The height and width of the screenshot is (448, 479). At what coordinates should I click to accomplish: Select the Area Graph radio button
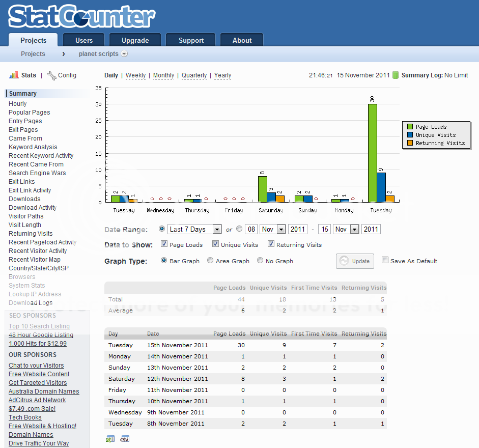pos(210,260)
